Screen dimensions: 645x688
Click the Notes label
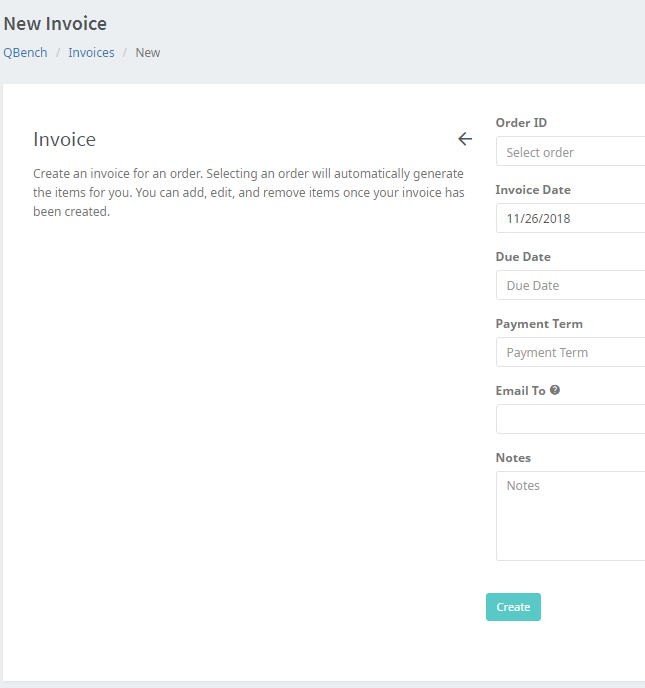514,458
